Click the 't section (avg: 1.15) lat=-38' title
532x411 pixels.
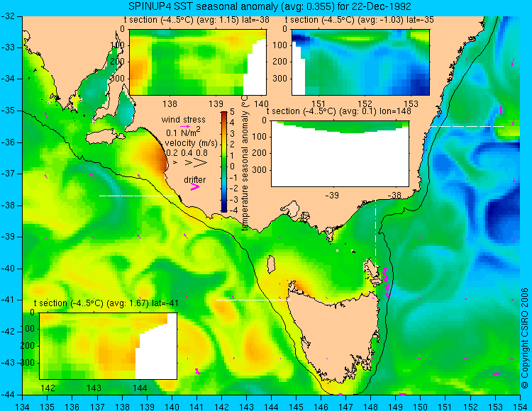coord(196,20)
